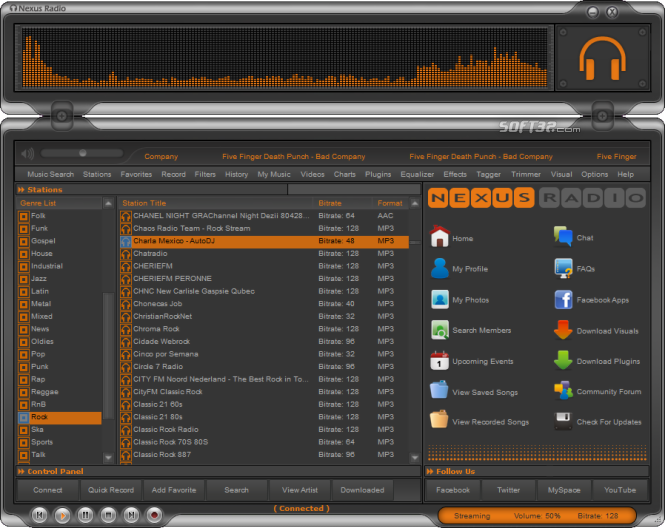Sort stations by Format column
Viewport: 665px width, 528px height.
tap(390, 203)
